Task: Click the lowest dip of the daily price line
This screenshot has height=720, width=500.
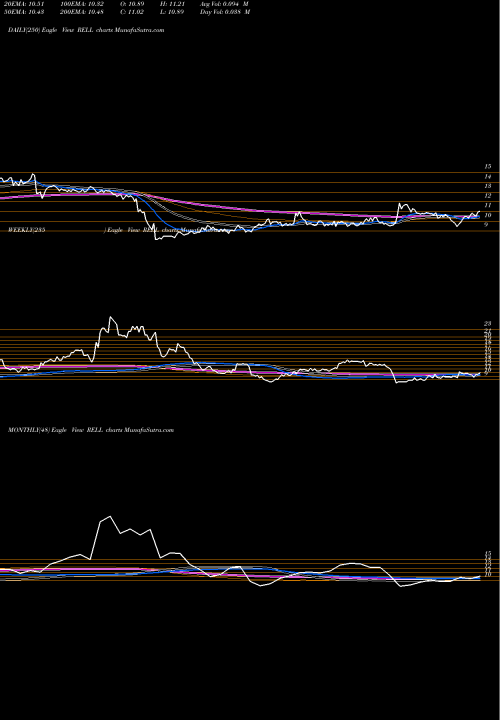Action: tap(156, 239)
